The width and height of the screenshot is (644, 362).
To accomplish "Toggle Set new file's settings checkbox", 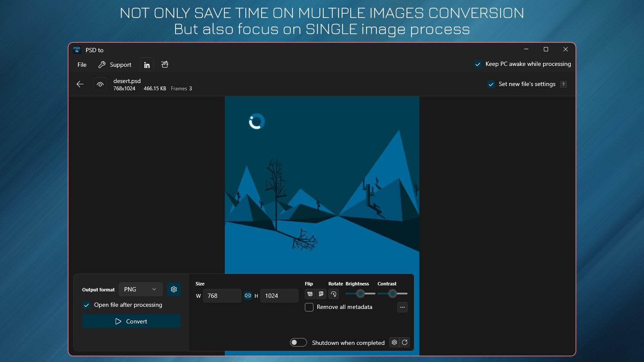I will 491,84.
